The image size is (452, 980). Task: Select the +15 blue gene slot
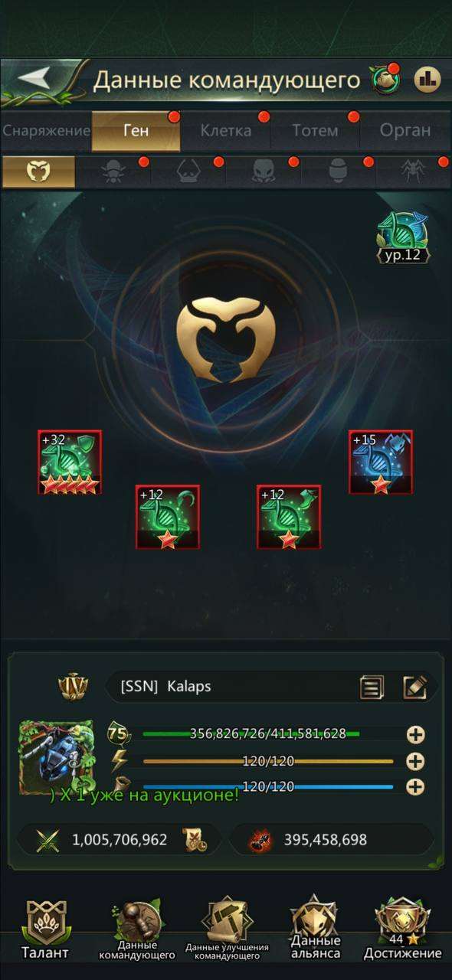click(x=381, y=462)
